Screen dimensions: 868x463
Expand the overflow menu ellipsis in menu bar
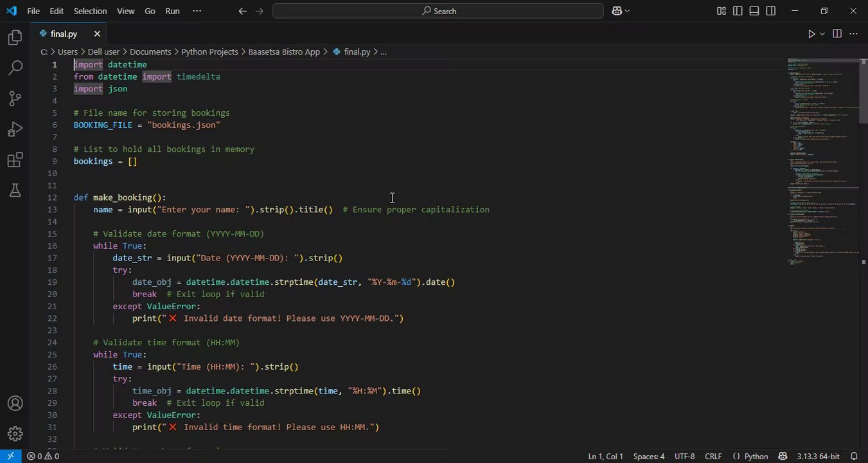pyautogui.click(x=197, y=11)
